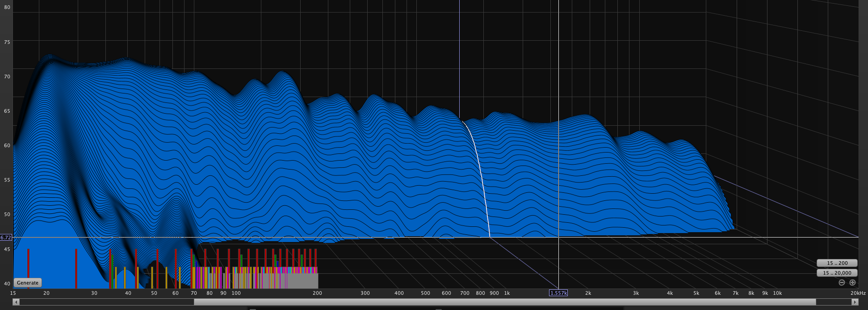Click the horizontal scrollbar left arrow

point(16,302)
